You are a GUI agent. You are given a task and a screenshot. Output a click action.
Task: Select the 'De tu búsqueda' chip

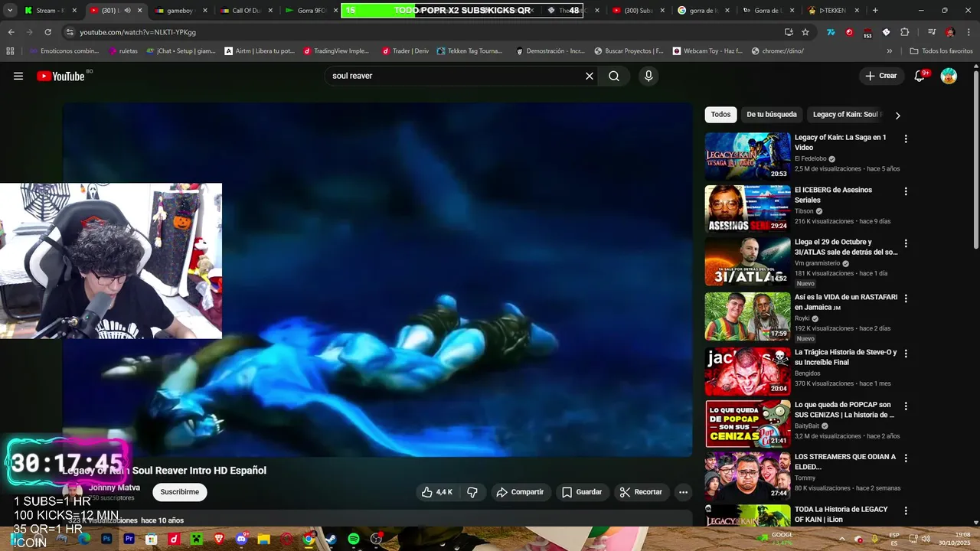point(772,115)
